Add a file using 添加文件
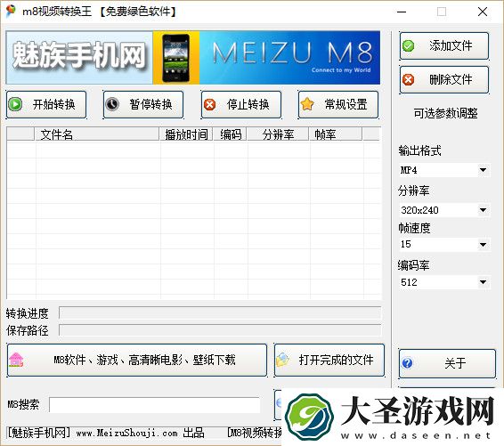The height and width of the screenshot is (446, 504). click(444, 45)
